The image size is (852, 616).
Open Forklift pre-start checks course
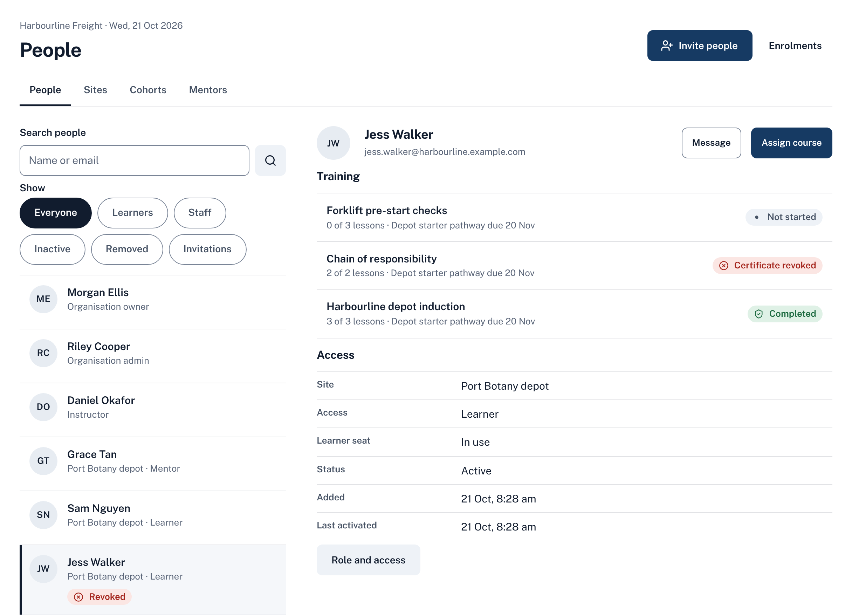pyautogui.click(x=574, y=217)
